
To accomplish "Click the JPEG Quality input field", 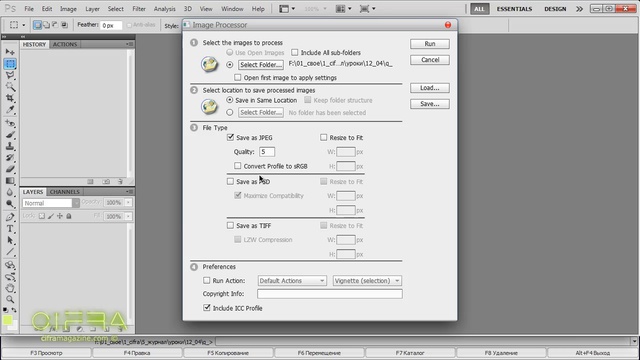I will click(267, 151).
